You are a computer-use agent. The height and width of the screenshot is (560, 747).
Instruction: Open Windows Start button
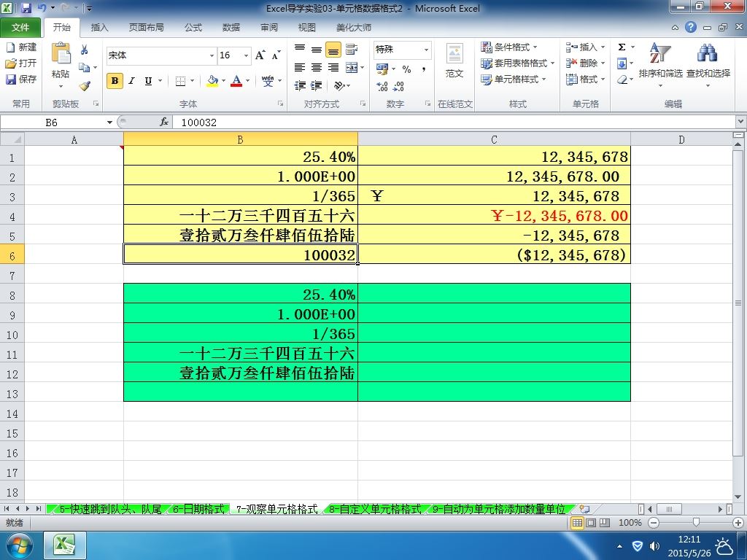tap(18, 545)
